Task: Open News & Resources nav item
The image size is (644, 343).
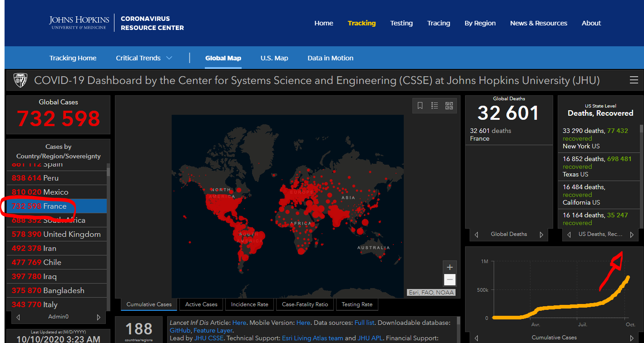Action: [539, 23]
